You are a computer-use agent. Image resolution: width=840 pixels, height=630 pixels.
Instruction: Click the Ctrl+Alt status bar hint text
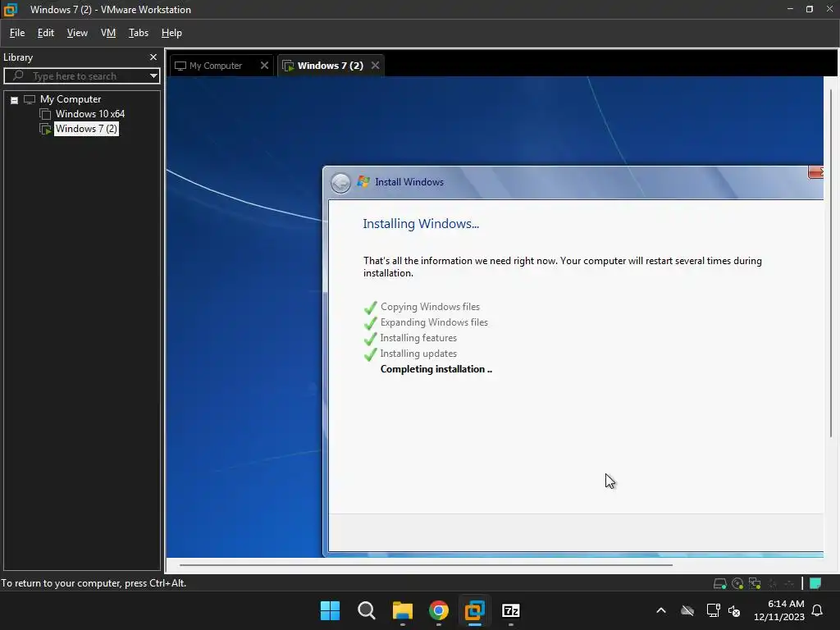[x=94, y=583]
